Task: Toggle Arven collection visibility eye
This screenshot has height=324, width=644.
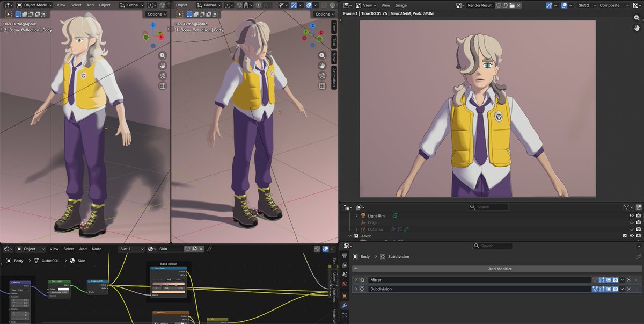Action: point(631,236)
